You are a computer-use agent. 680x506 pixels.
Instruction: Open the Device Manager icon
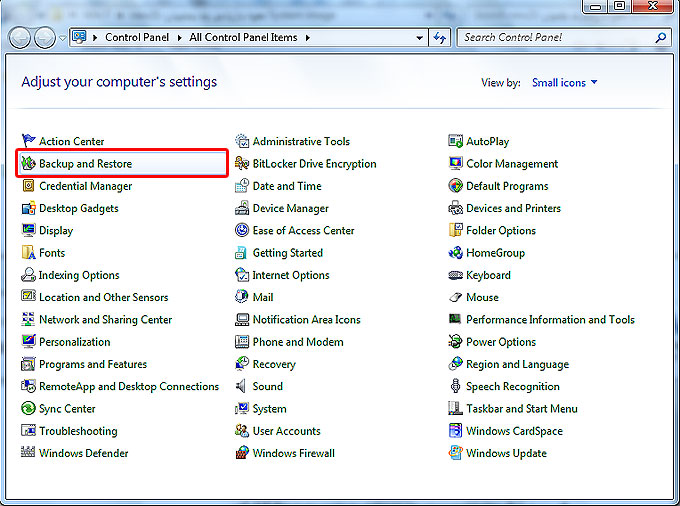(x=243, y=209)
